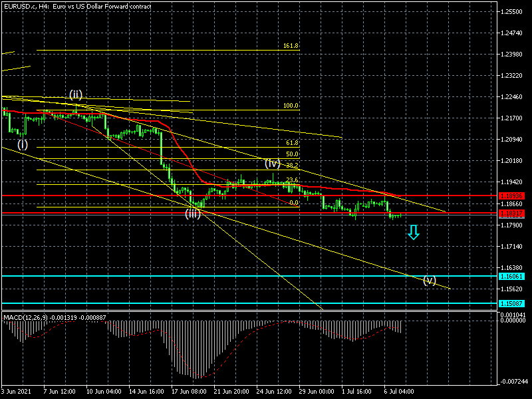Click the 1.15087 cyan price tag
The height and width of the screenshot is (399, 532).
coord(511,304)
